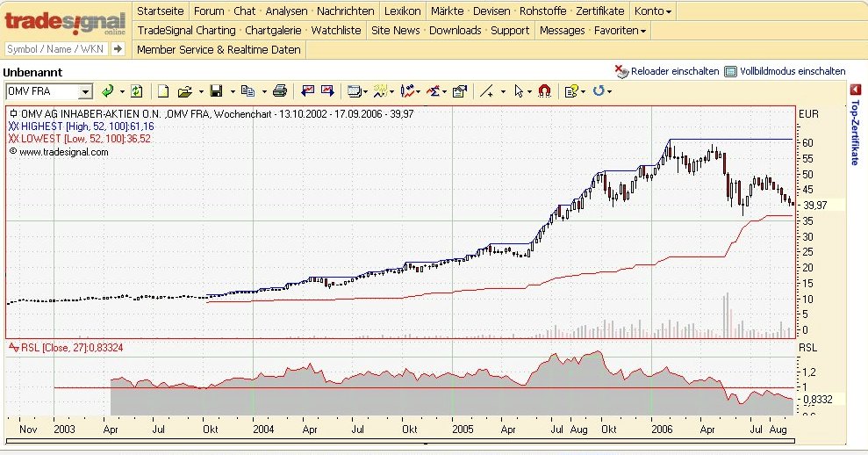Click the candlestick chart type icon

tap(408, 90)
